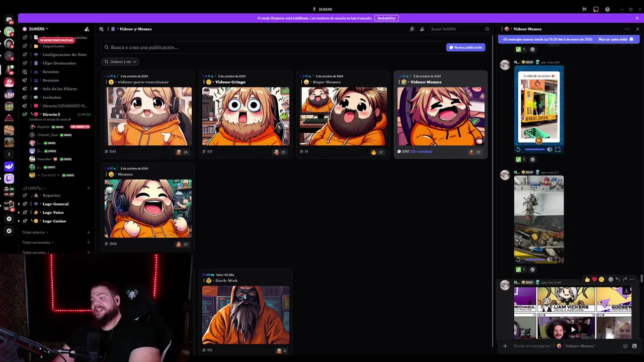
Task: Toggle reaction with 6 on Dark-Web post
Action: click(281, 350)
